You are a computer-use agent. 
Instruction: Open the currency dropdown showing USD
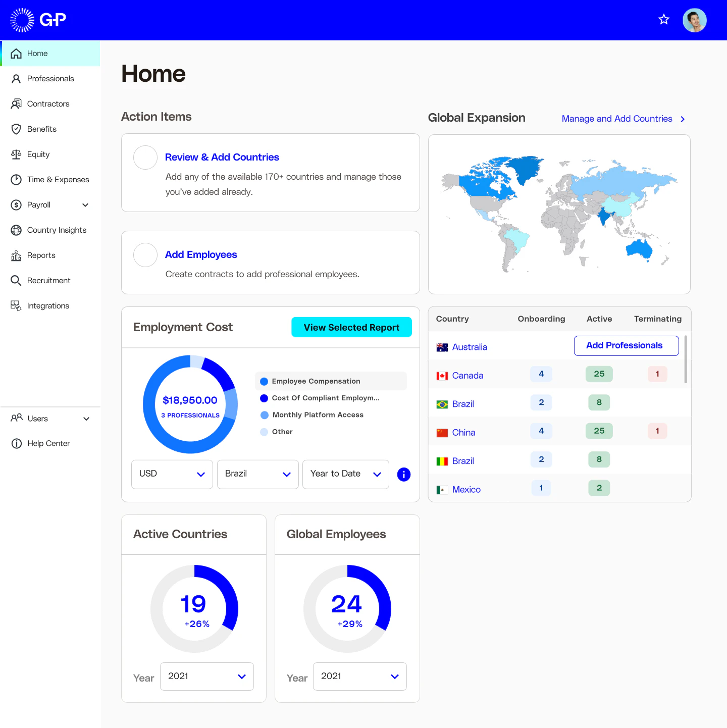pyautogui.click(x=172, y=474)
